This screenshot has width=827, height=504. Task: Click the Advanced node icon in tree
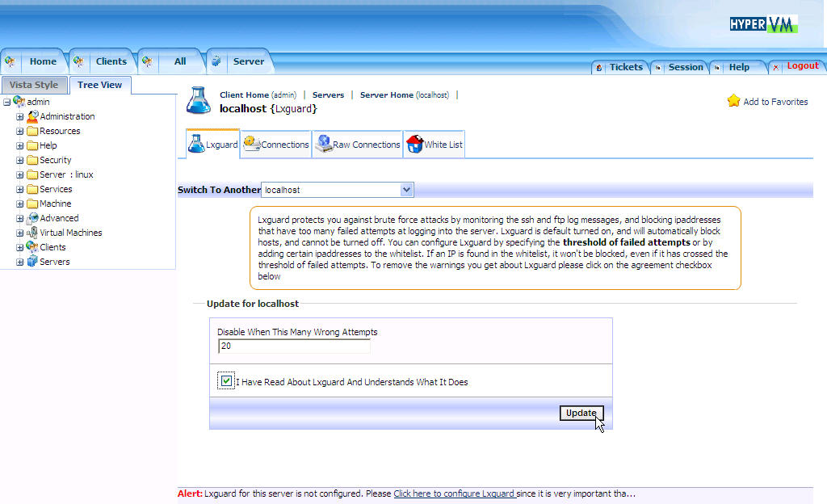[32, 218]
